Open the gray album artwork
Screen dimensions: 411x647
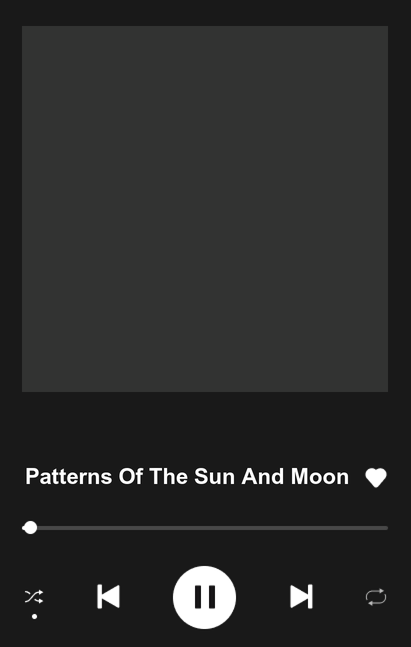[205, 209]
